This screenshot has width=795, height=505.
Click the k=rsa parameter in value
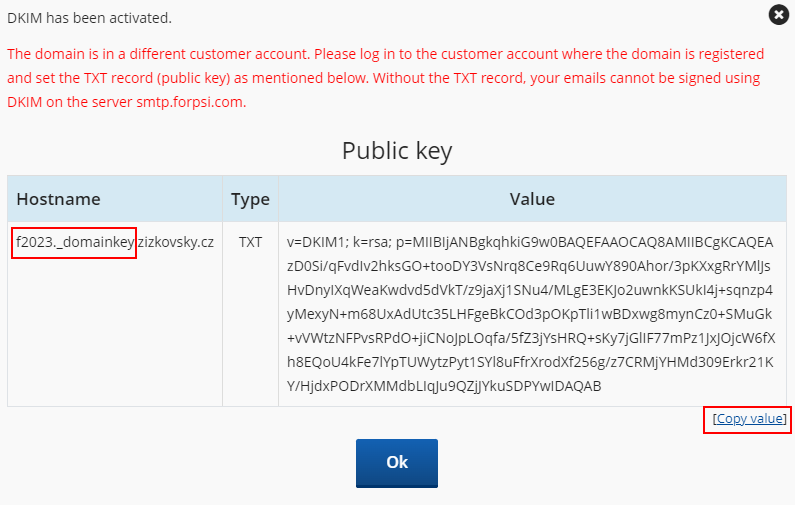[373, 242]
